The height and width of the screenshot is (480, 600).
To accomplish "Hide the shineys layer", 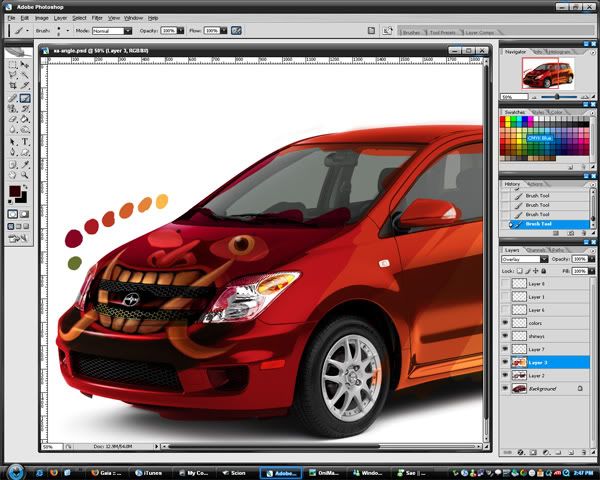I will pos(505,336).
